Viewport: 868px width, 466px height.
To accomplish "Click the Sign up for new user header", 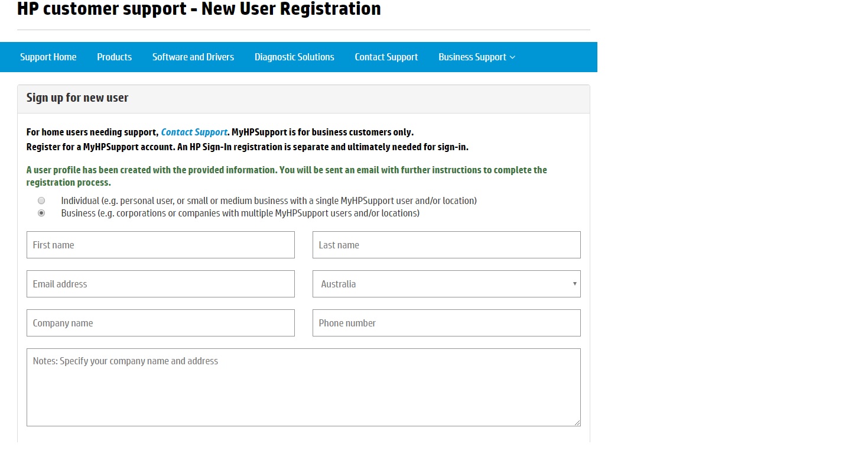I will pos(77,98).
